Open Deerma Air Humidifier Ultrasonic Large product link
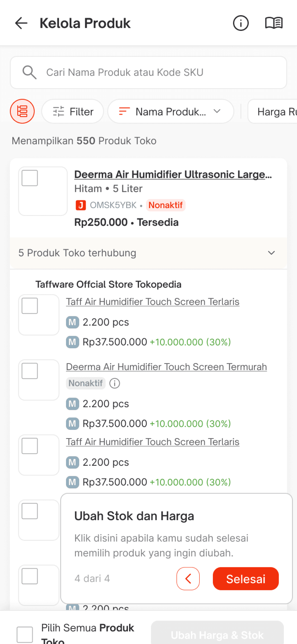Image resolution: width=297 pixels, height=644 pixels. pyautogui.click(x=173, y=174)
